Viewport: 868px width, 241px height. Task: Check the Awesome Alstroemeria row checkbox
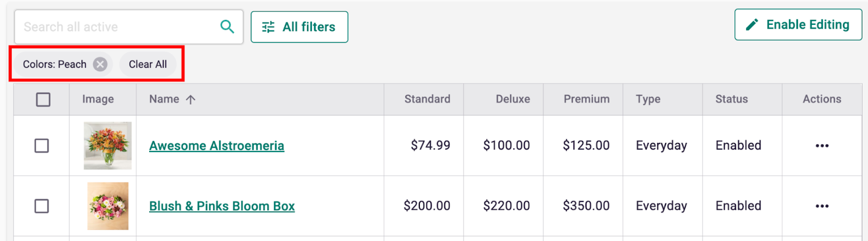click(x=42, y=146)
